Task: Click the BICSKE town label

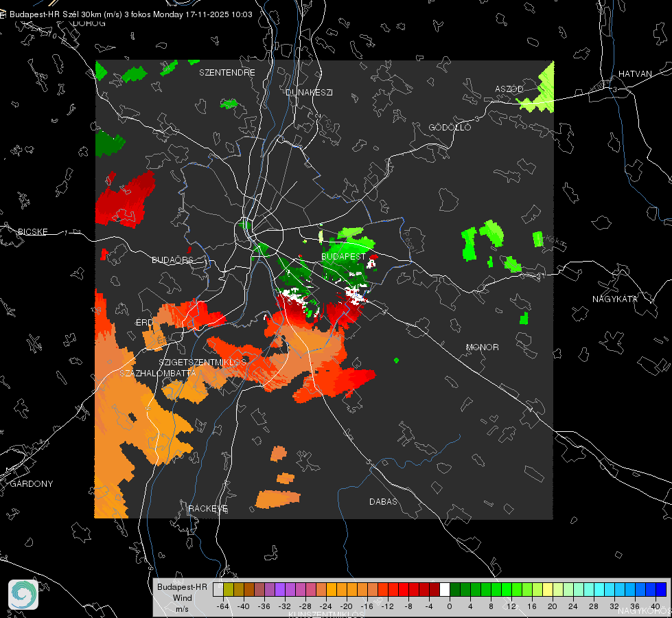Action: point(32,232)
